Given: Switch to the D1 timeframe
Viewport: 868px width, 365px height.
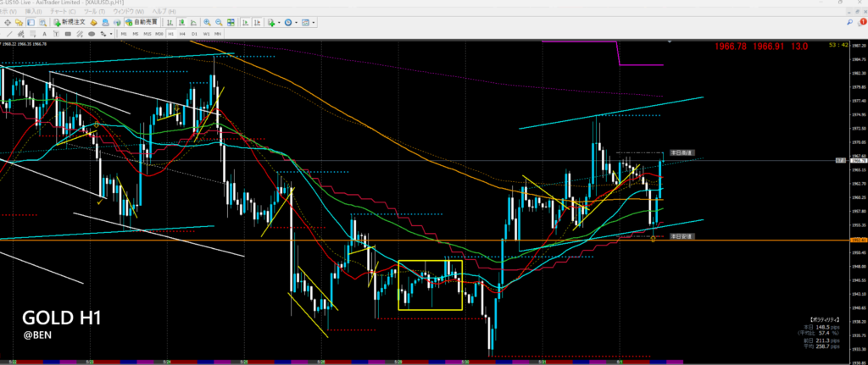Looking at the screenshot, I should pyautogui.click(x=194, y=34).
